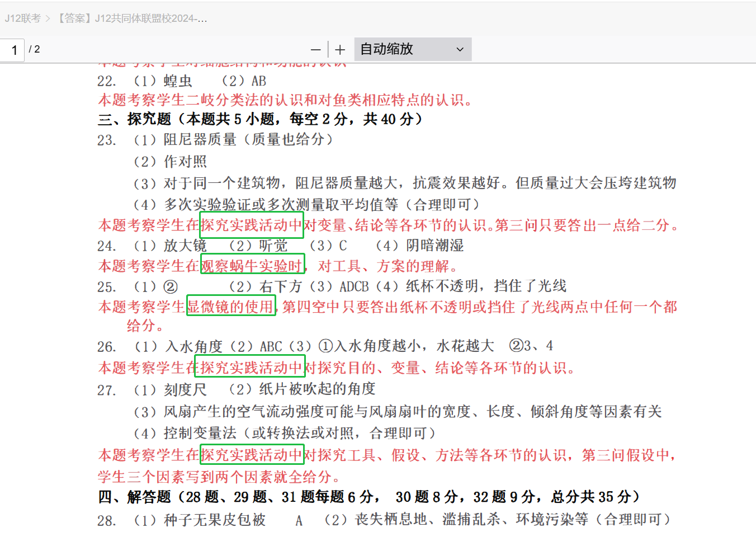Click the answer 放大镜 in question 24
This screenshot has width=756, height=546.
coord(185,246)
